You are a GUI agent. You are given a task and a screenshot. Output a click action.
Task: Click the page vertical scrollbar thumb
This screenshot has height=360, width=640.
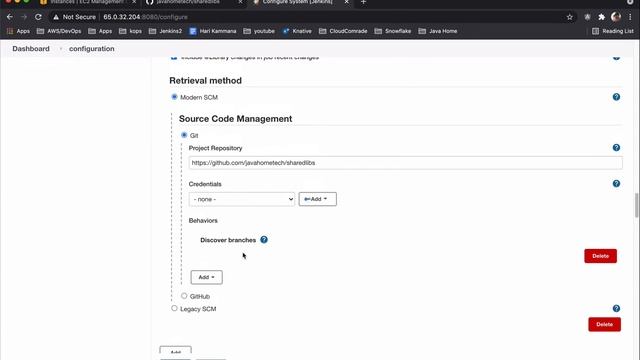pyautogui.click(x=637, y=206)
